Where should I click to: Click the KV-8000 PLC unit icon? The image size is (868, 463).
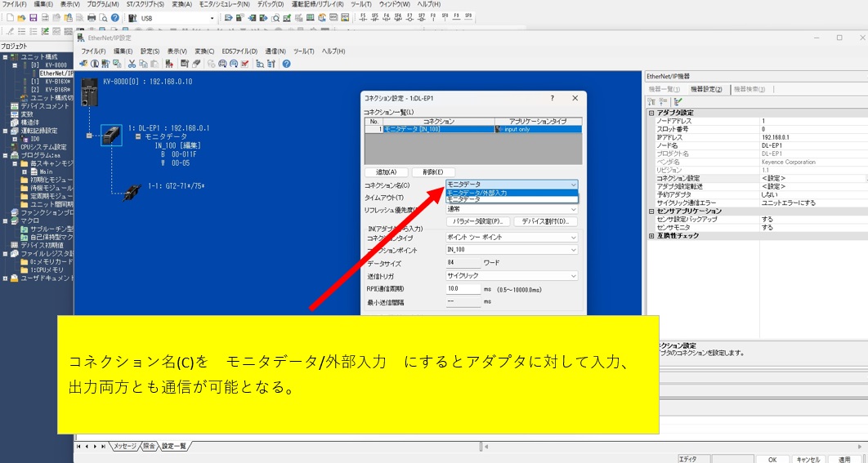click(x=86, y=91)
